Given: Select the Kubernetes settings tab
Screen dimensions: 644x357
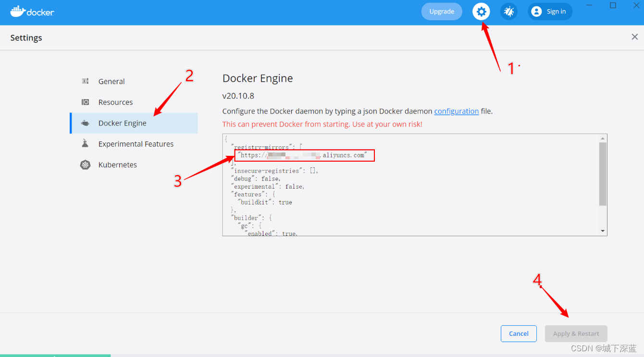Looking at the screenshot, I should pos(134,165).
